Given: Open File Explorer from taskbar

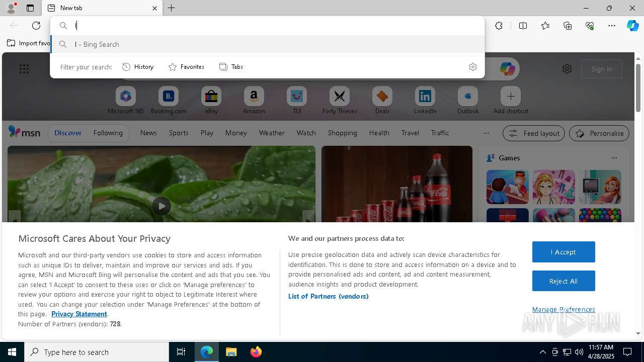Looking at the screenshot, I should 231,352.
